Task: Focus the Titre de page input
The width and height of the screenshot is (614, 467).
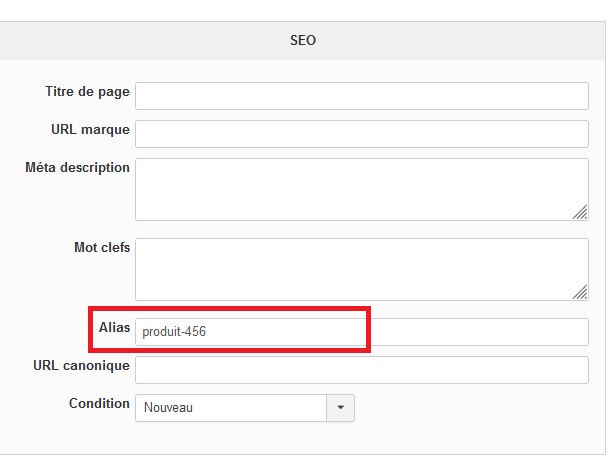Action: coord(361,95)
